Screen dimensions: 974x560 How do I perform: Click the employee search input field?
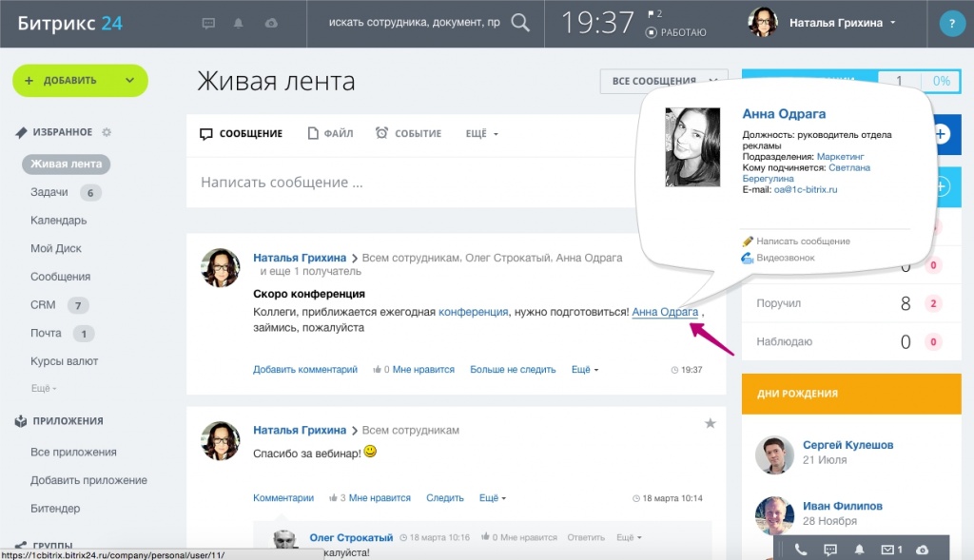click(x=414, y=23)
